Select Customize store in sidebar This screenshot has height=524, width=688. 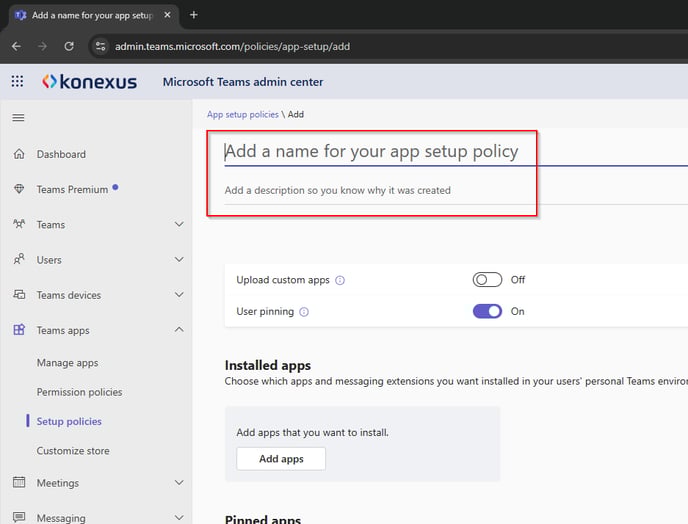(x=73, y=451)
